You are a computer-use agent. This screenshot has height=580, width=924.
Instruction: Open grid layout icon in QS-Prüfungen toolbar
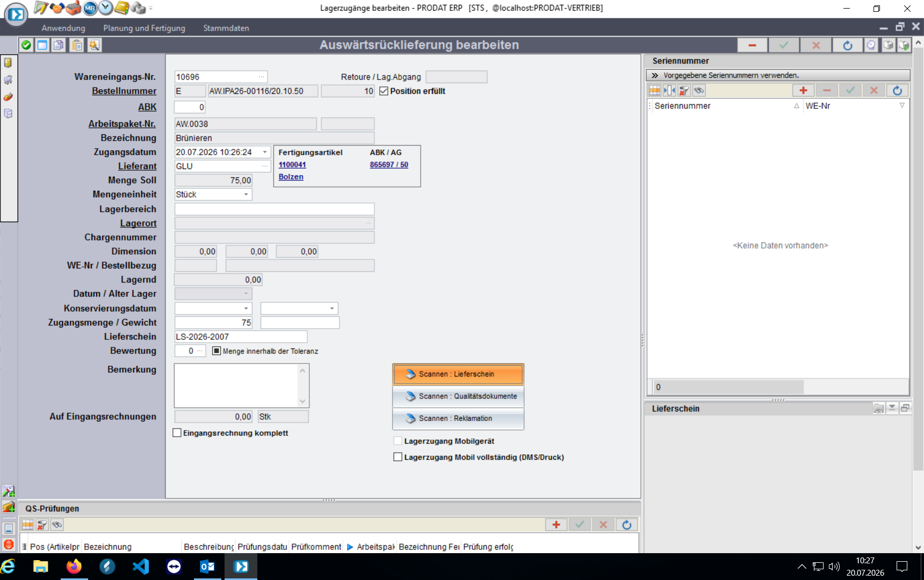point(28,525)
